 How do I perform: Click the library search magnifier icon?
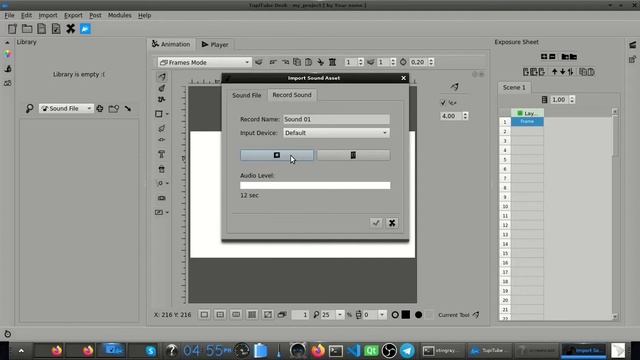tap(29, 109)
